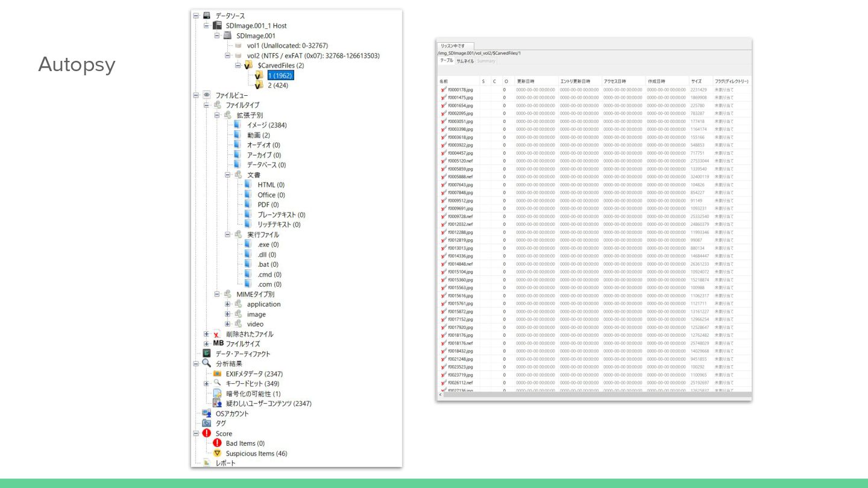Expand the 削除されたファイル node
This screenshot has width=868, height=488.
tap(206, 334)
